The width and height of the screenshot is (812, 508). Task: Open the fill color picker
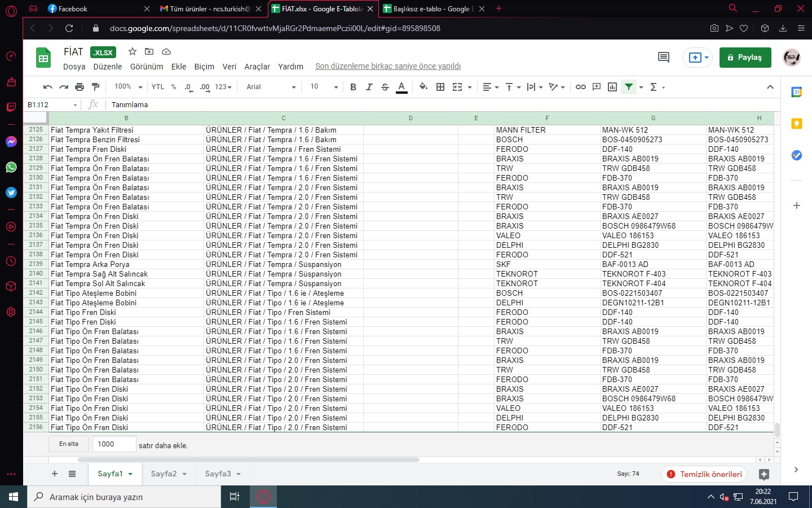(423, 87)
